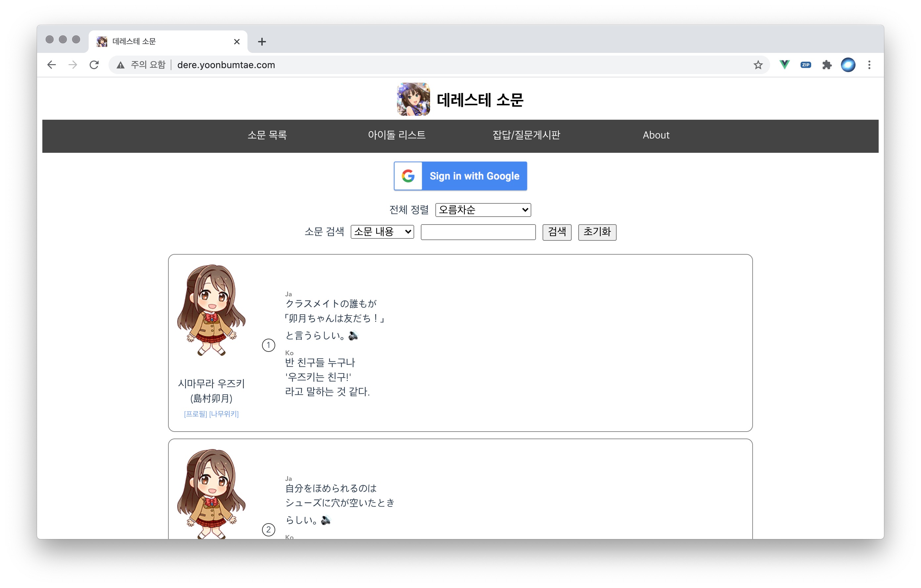Click the ZIP extension icon

[806, 65]
